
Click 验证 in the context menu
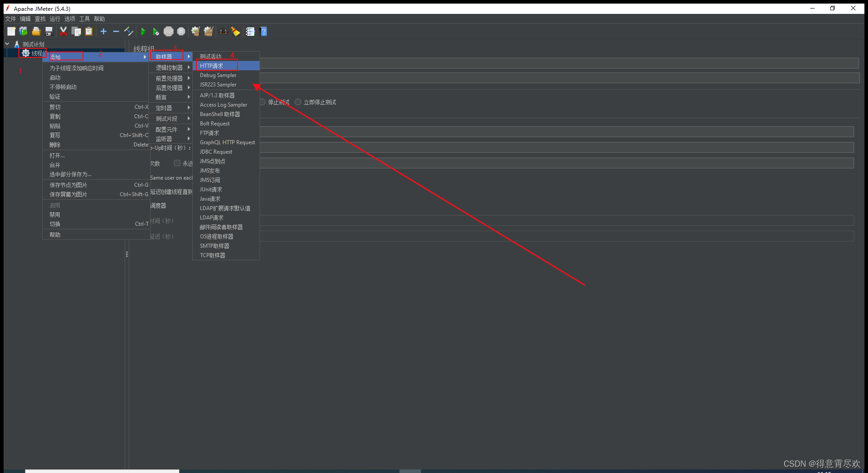pos(96,96)
